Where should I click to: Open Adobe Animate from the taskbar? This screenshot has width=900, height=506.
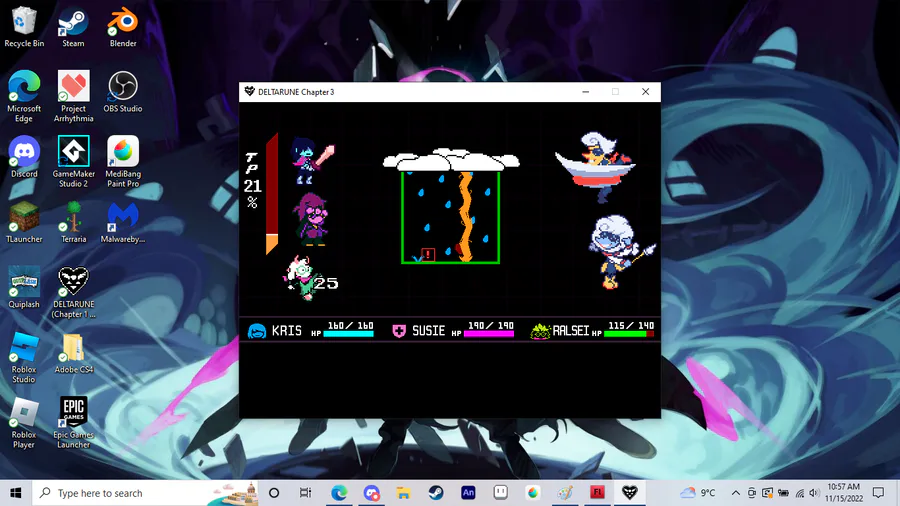pos(468,493)
